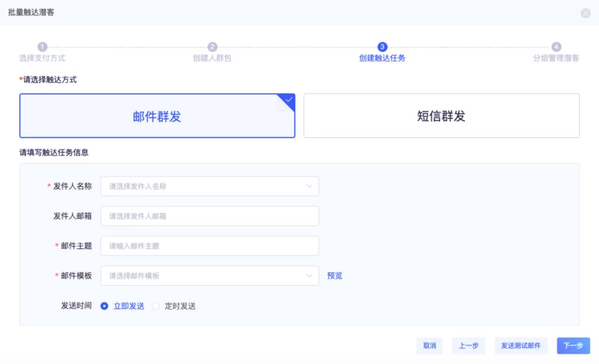This screenshot has height=364, width=599.
Task: Select the 邮件群发 option card
Action: click(x=157, y=117)
